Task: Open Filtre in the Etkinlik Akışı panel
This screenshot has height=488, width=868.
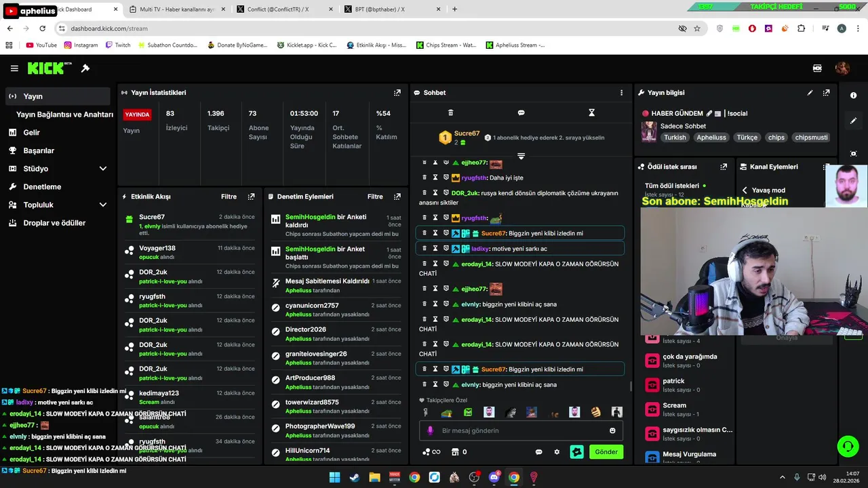Action: coord(229,197)
